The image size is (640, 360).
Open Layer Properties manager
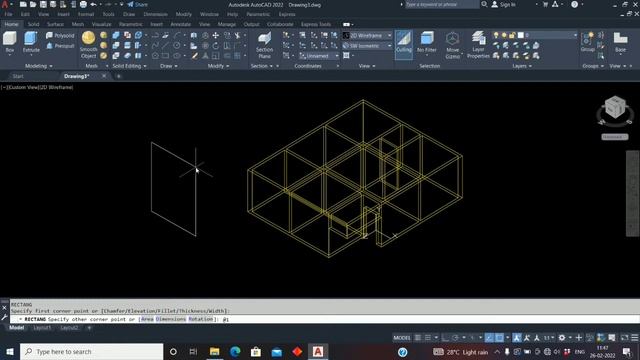478,45
